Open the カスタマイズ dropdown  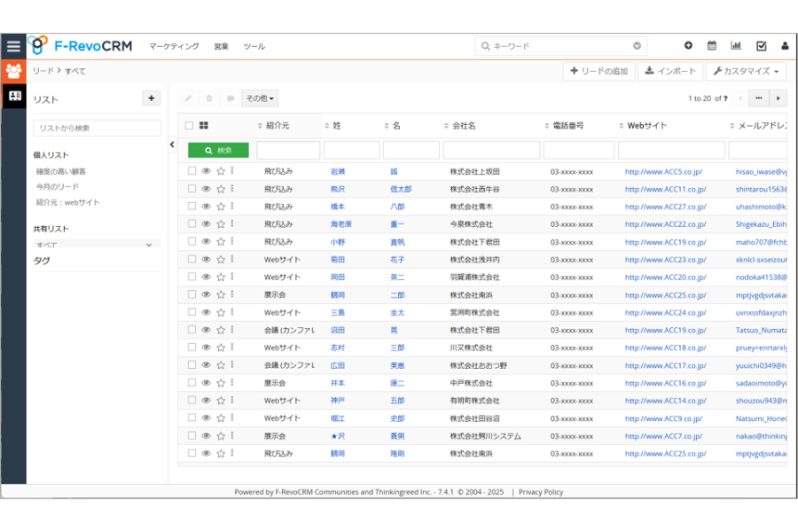pos(746,71)
